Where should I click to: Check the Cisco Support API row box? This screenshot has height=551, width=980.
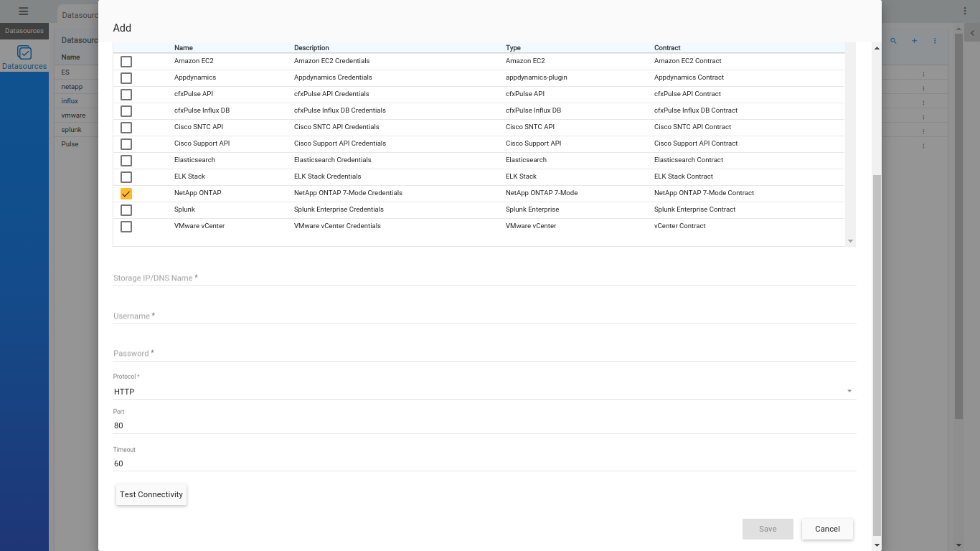(x=126, y=144)
